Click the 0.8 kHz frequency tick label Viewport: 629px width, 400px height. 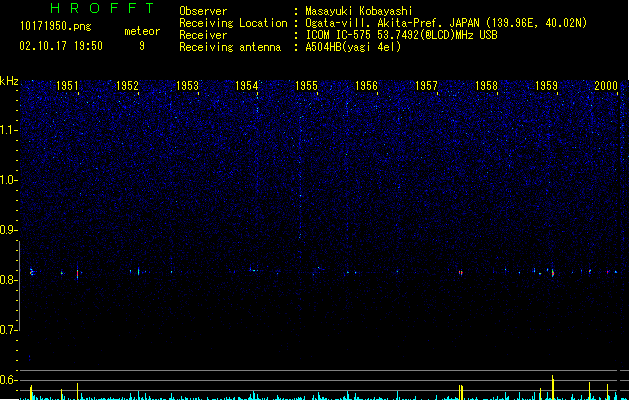(x=8, y=280)
